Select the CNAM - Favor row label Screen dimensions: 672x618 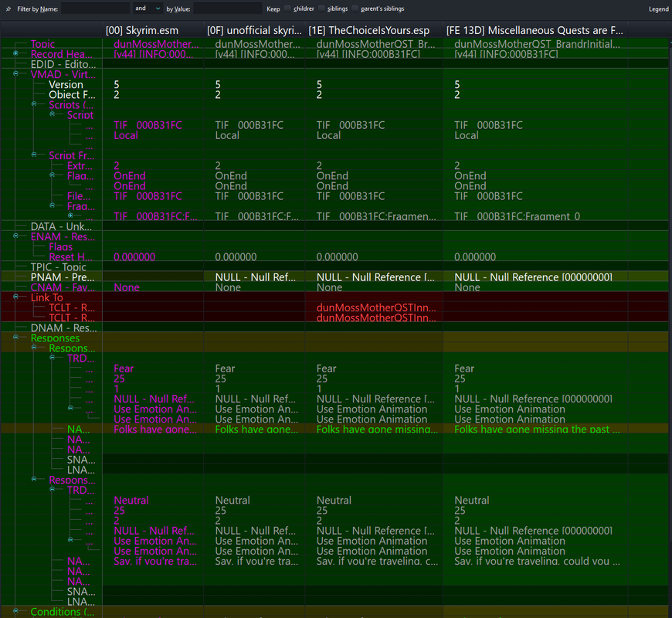[63, 287]
